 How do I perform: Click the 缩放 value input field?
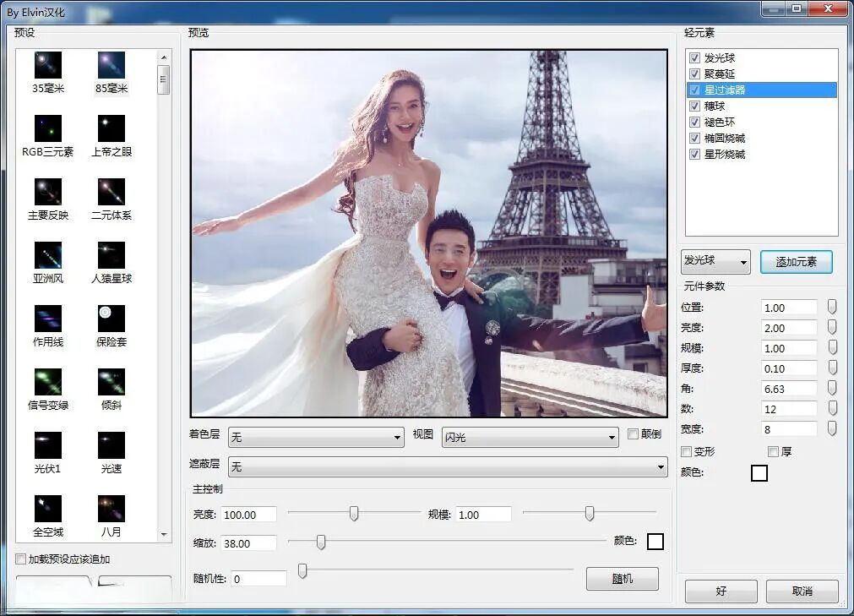tap(248, 543)
